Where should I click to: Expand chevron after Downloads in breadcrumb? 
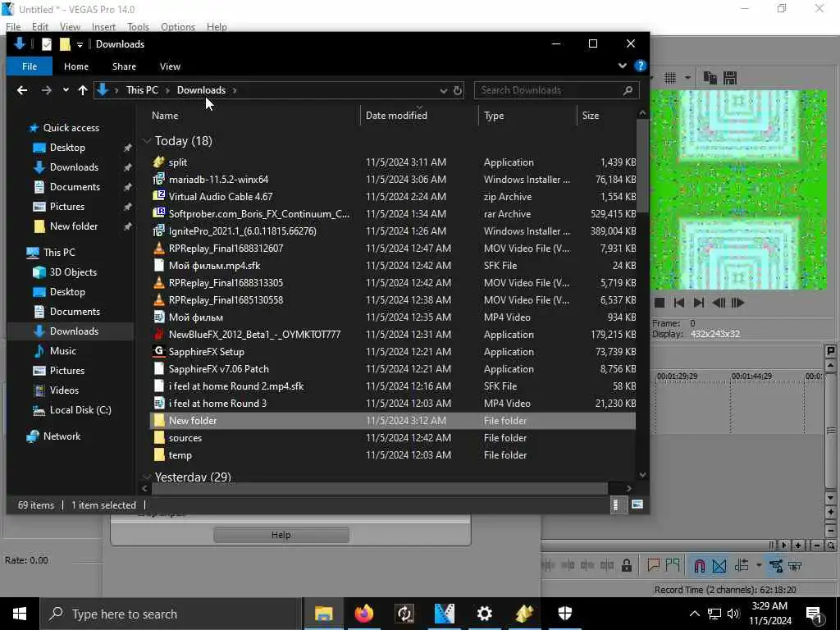[235, 90]
